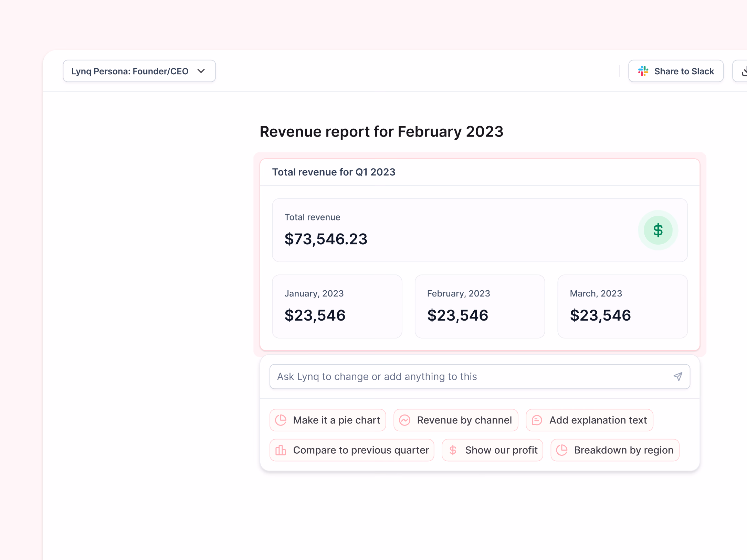Screen dimensions: 747x560
Task: Click the $73,546.23 total revenue value
Action: tap(326, 239)
